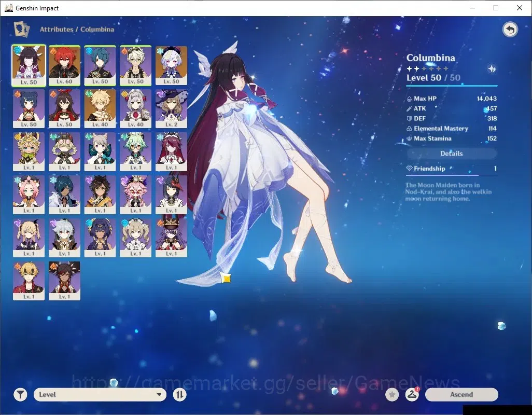Minimize the Genshin Impact window

tap(472, 8)
